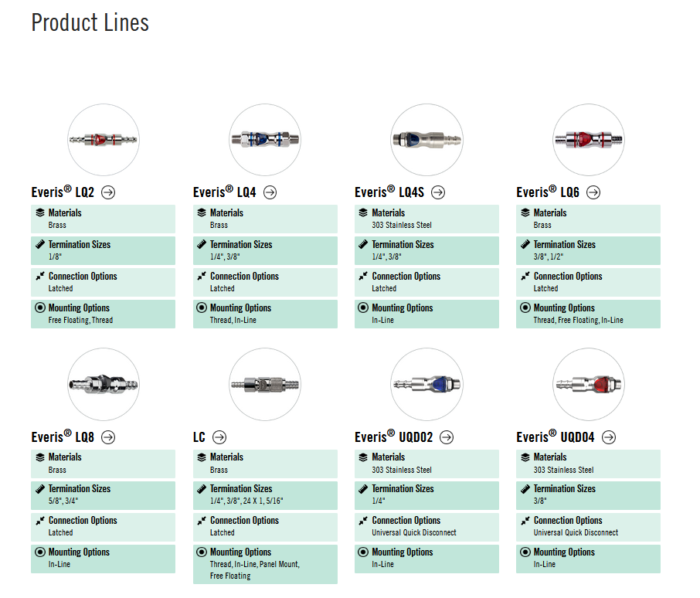This screenshot has height=598, width=700.
Task: Select the Everis UQD02 product image
Action: 426,384
